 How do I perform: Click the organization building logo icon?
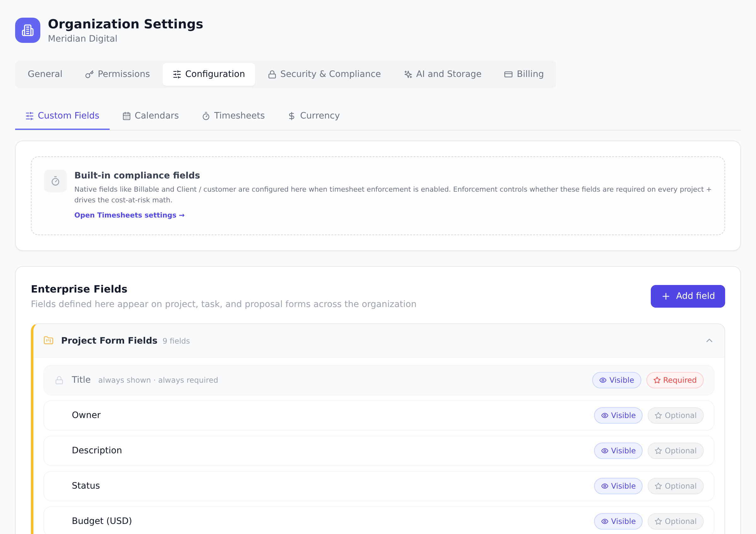28,30
